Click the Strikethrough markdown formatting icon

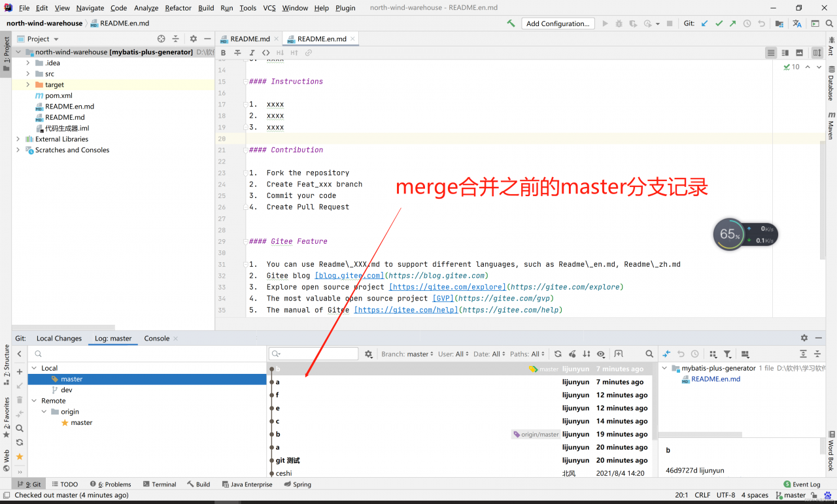coord(237,53)
